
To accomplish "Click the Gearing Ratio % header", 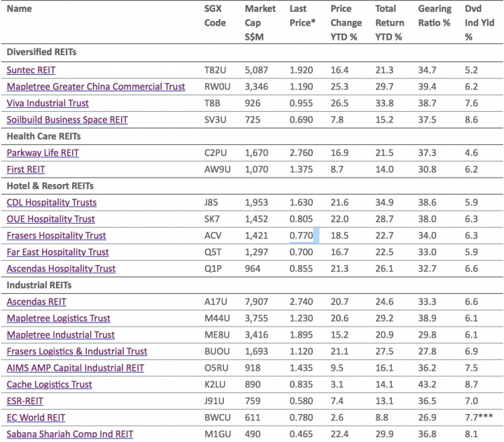I will pos(435,16).
